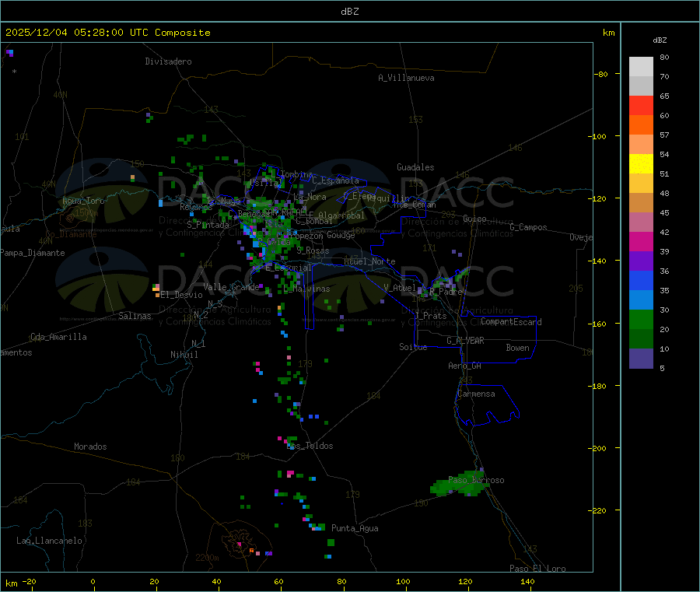Click the La_Nora map label

[310, 197]
